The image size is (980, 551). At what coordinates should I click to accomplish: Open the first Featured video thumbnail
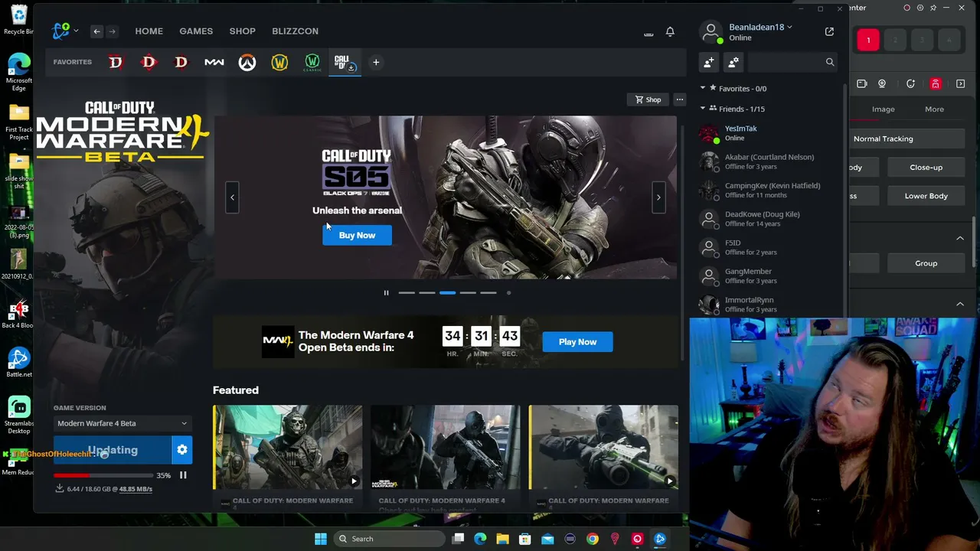(x=287, y=447)
